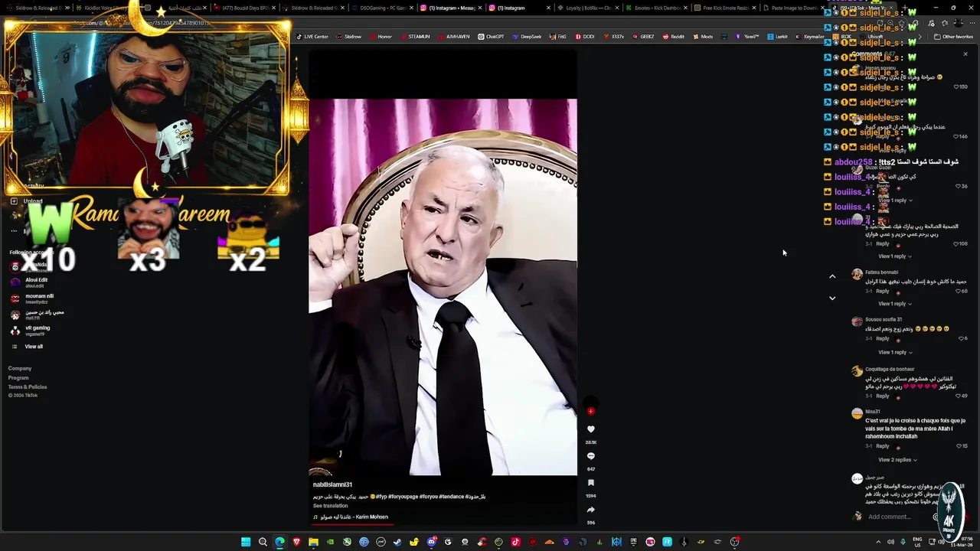
Task: Open AIMHAVEN bookmark
Action: point(453,37)
